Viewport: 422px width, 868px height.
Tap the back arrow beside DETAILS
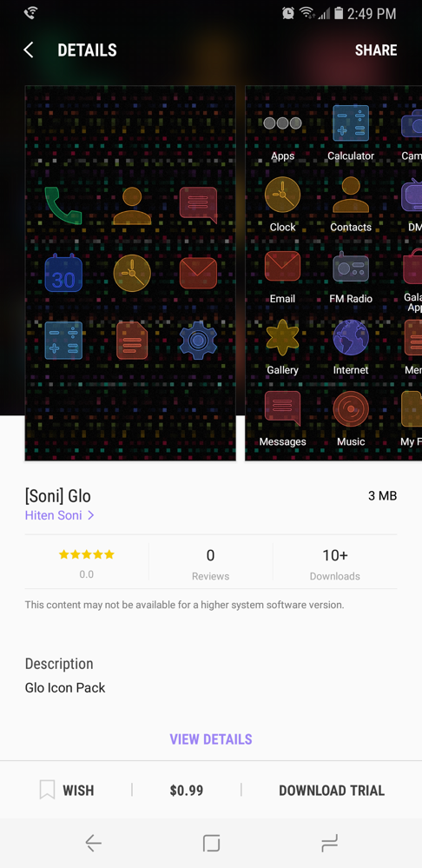[x=28, y=50]
